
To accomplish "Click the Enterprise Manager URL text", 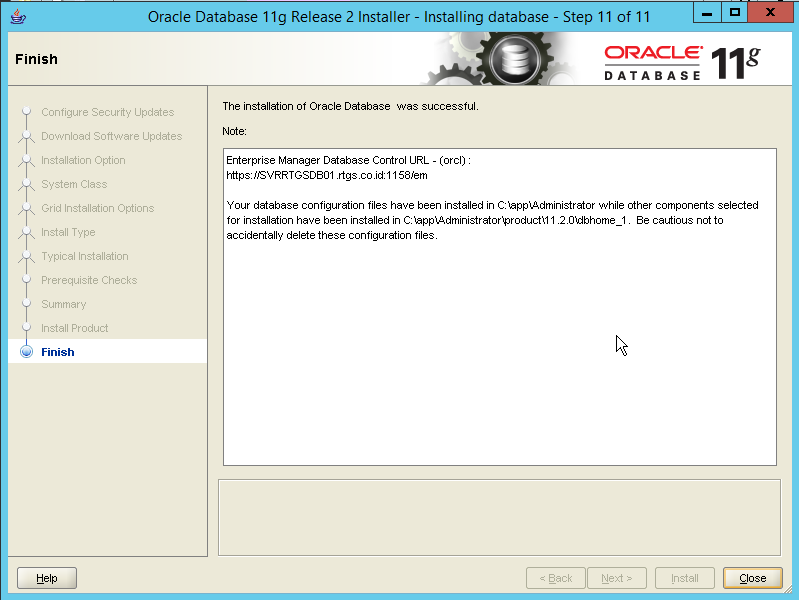I will tap(327, 175).
